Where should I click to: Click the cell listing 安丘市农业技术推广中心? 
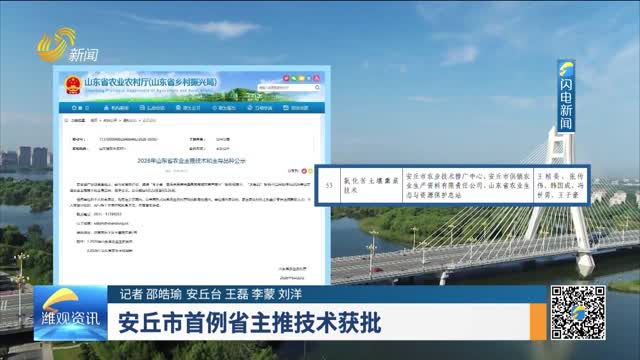468,185
